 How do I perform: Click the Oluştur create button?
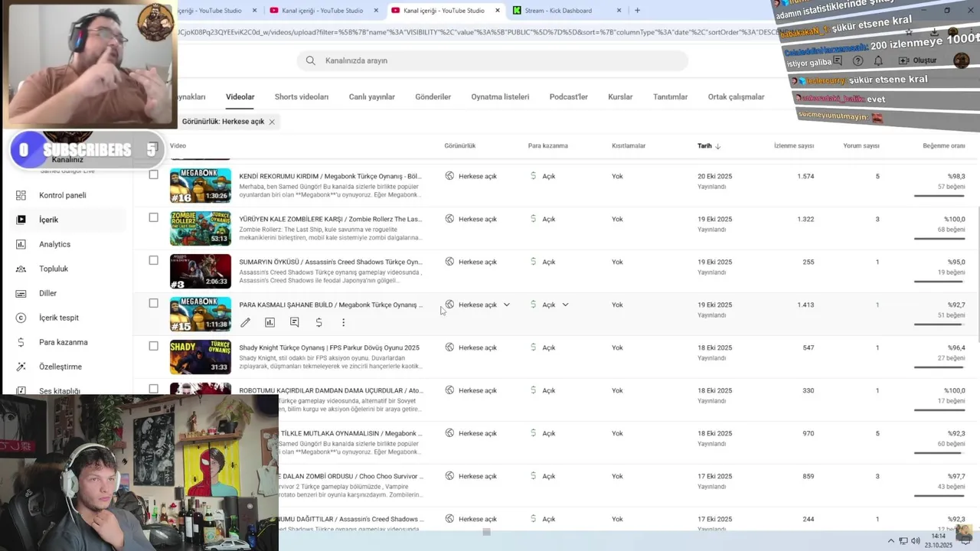tap(917, 60)
